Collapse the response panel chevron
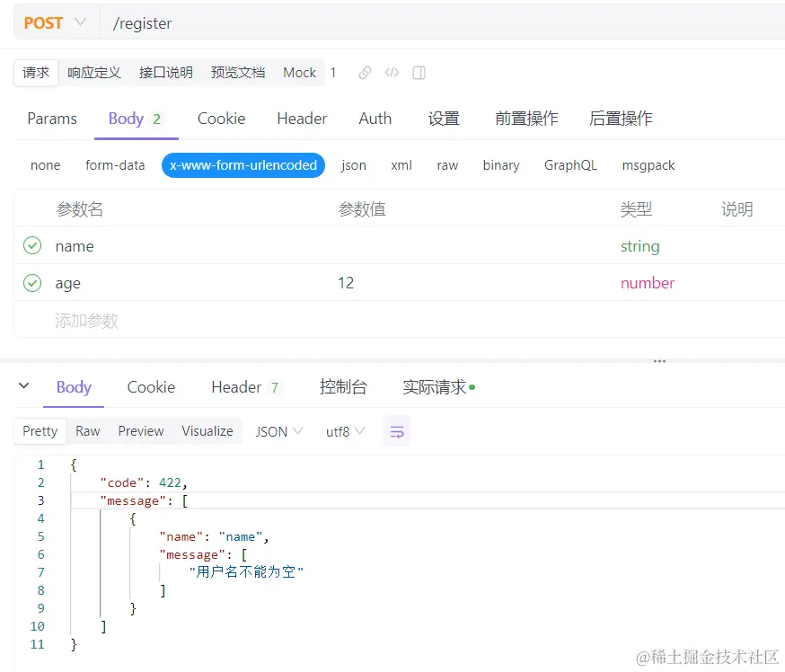 pos(23,385)
